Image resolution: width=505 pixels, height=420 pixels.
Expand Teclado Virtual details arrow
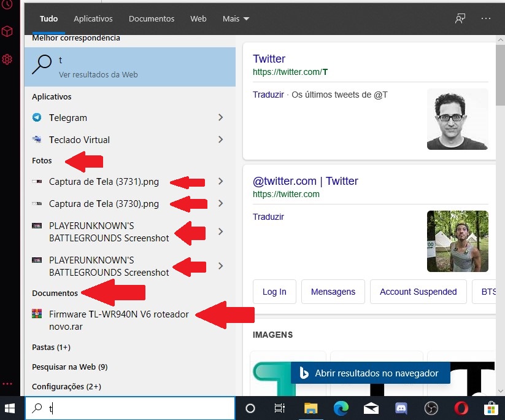click(x=221, y=139)
